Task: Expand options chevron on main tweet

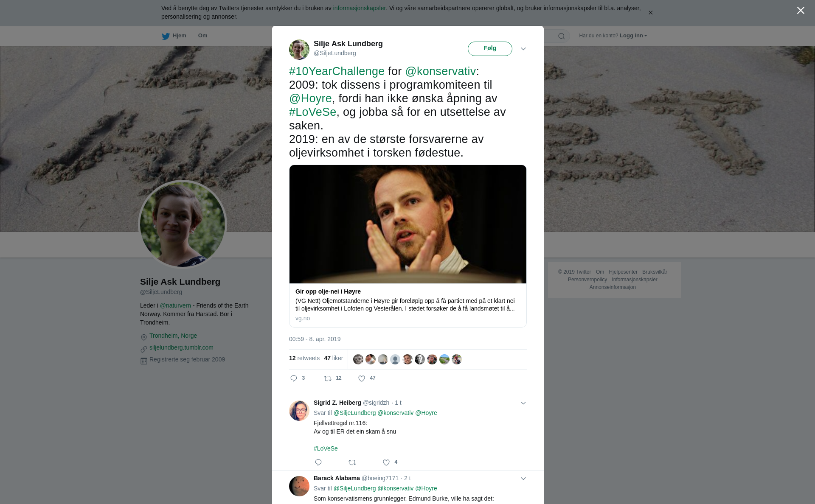Action: pos(523,49)
